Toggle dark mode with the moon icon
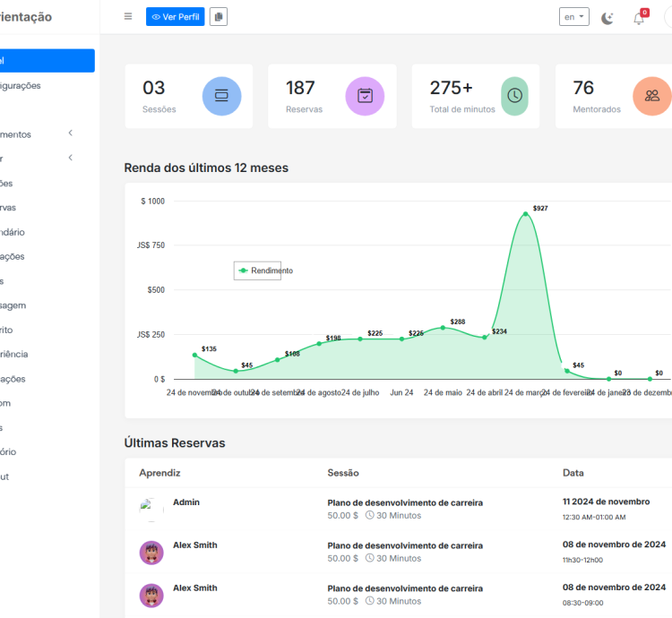Image resolution: width=672 pixels, height=618 pixels. click(x=607, y=18)
